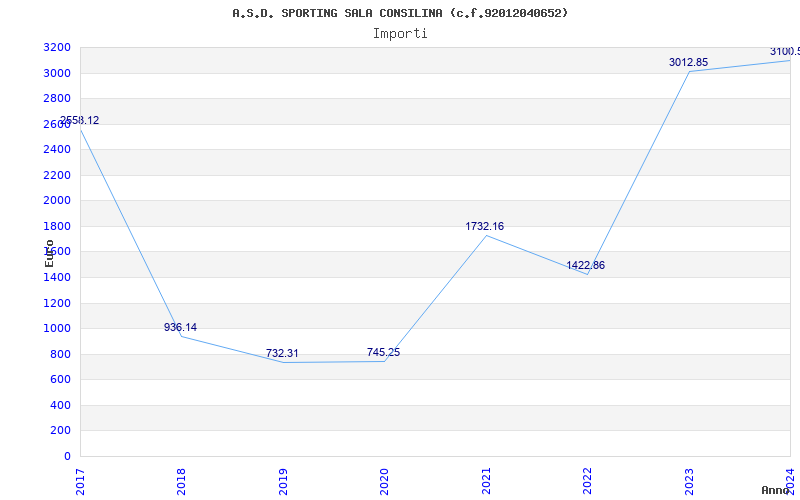Click the 2017 x-axis label
Screen dimensions: 800x500
[80, 482]
